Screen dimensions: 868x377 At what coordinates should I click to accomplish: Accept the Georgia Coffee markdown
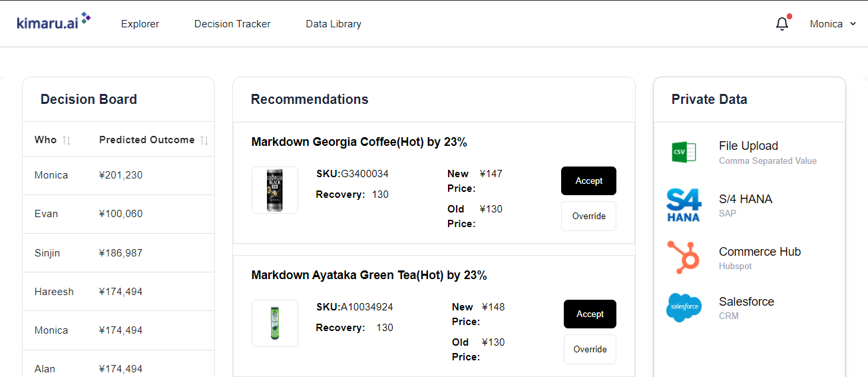(588, 181)
